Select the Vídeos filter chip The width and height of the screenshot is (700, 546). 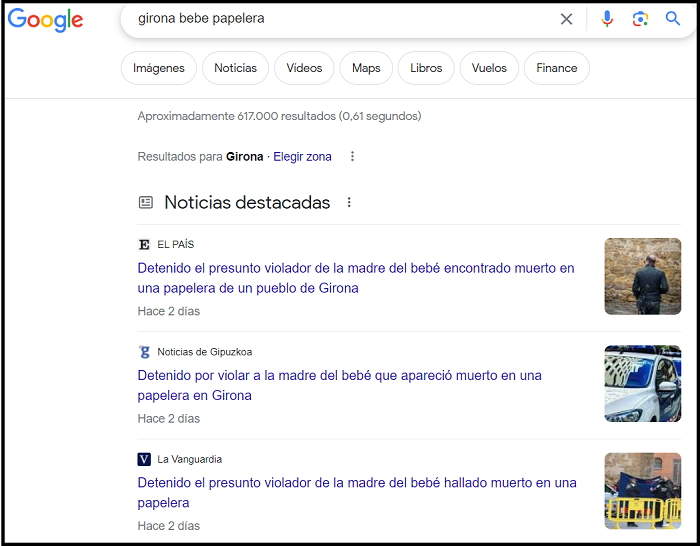[x=304, y=68]
